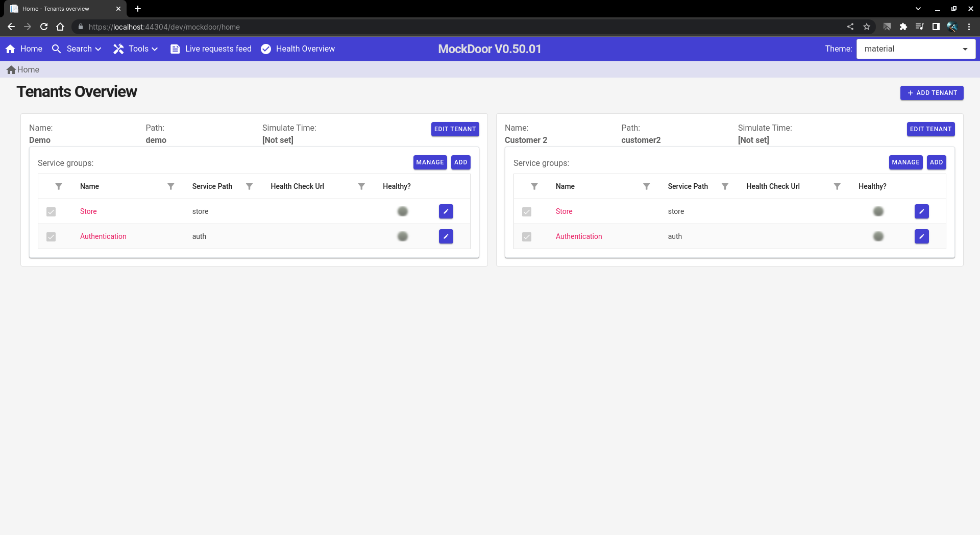Viewport: 980px width, 535px height.
Task: Click the Healthy? column header in Demo table
Action: click(397, 186)
